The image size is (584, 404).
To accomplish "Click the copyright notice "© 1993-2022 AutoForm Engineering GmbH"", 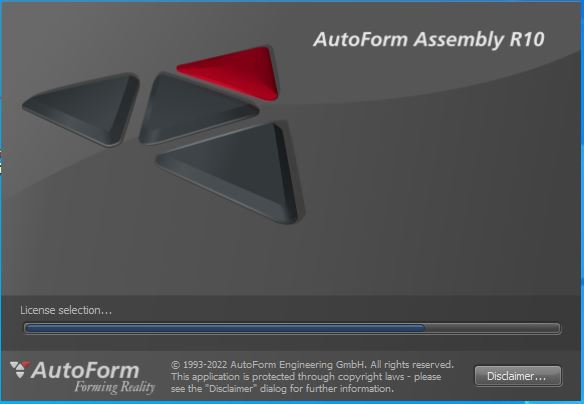I will pos(269,364).
